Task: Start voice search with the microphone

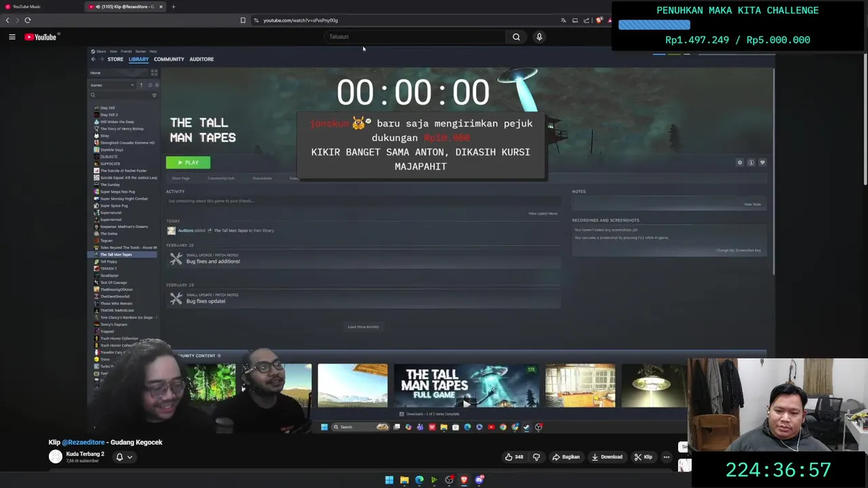Action: click(x=539, y=37)
